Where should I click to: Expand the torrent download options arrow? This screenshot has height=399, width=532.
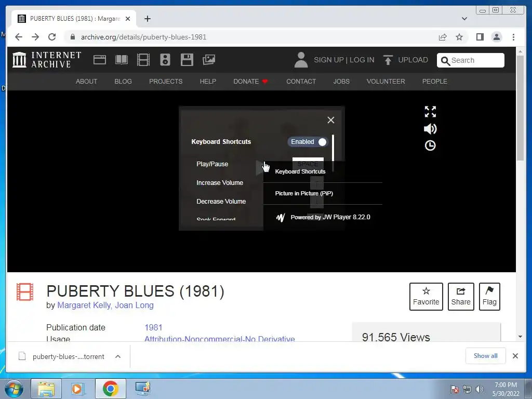[x=118, y=356]
